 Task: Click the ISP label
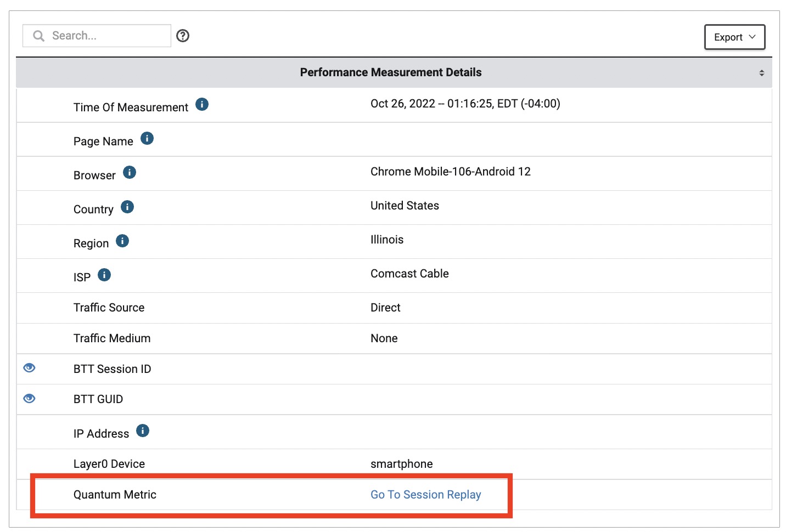(x=82, y=278)
